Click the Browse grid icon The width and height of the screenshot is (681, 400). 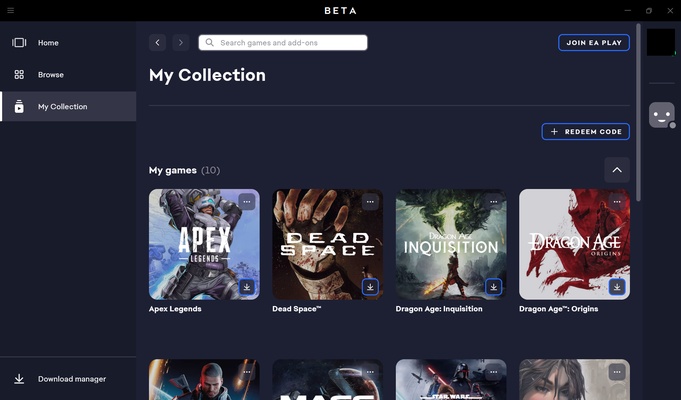(19, 75)
